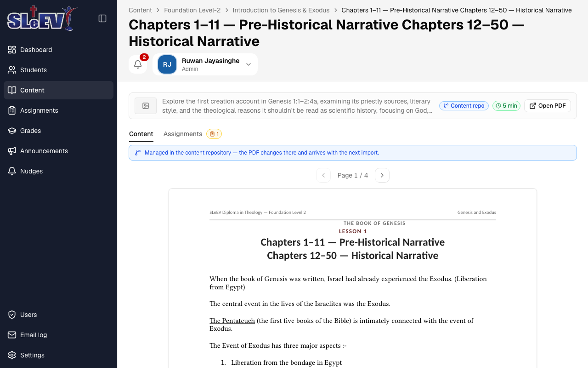Click the RJ user avatar

[x=167, y=64]
